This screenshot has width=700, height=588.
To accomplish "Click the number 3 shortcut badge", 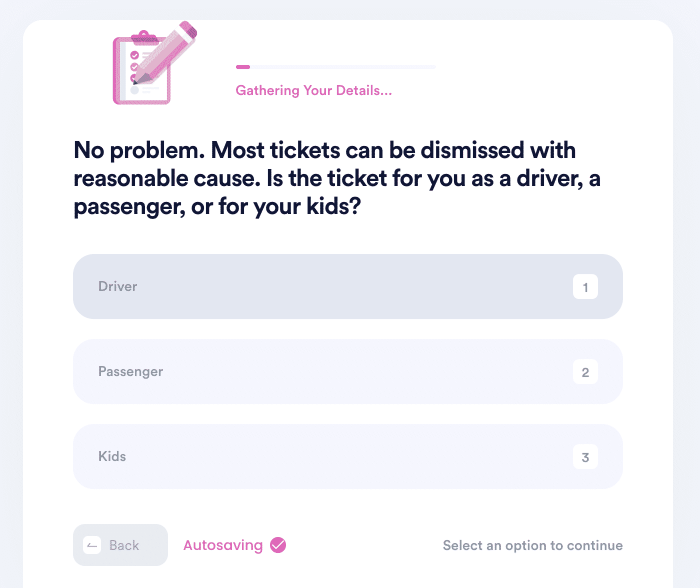I will coord(585,457).
